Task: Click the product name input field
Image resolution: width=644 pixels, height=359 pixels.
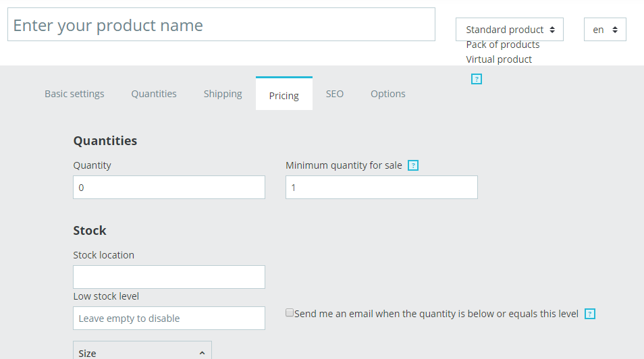Action: click(x=221, y=25)
